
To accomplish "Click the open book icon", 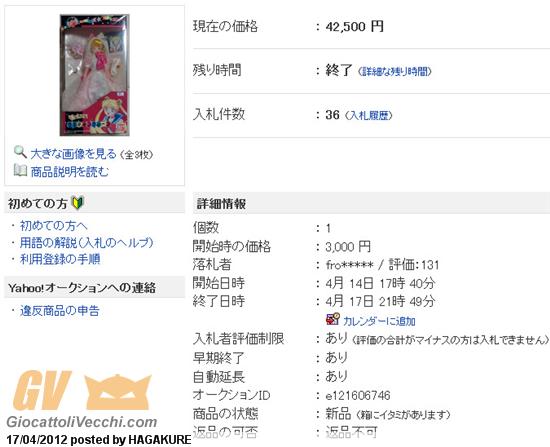I will tap(20, 171).
